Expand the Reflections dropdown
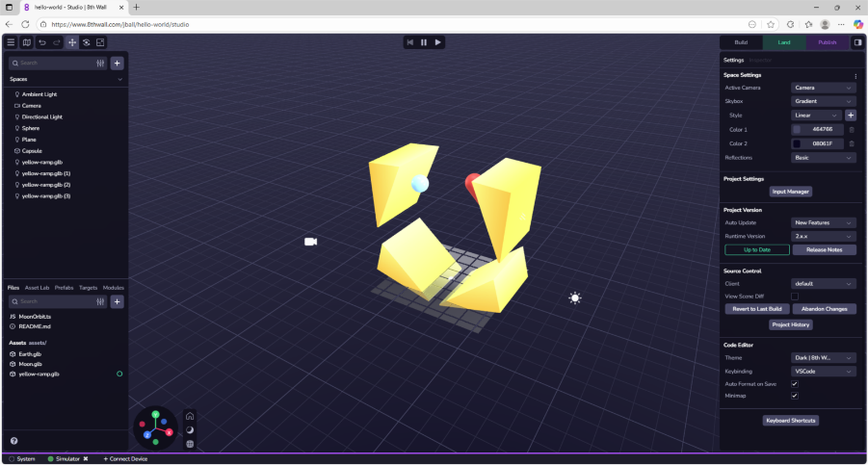 point(823,158)
